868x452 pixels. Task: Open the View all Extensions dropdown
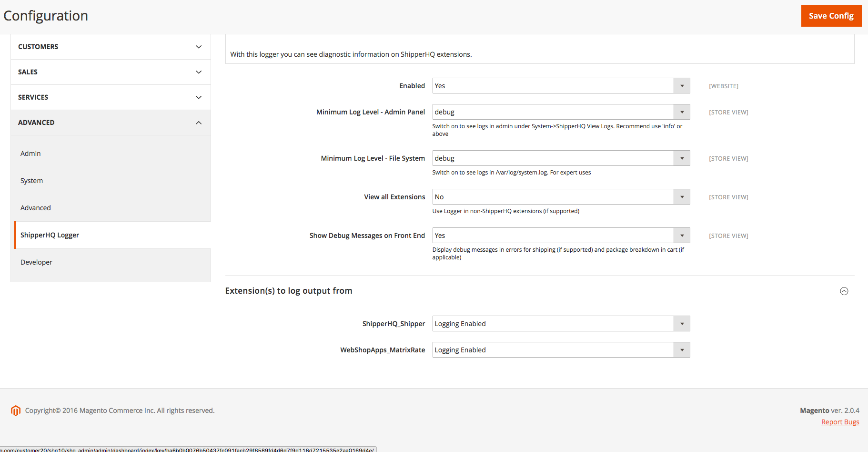pos(561,197)
